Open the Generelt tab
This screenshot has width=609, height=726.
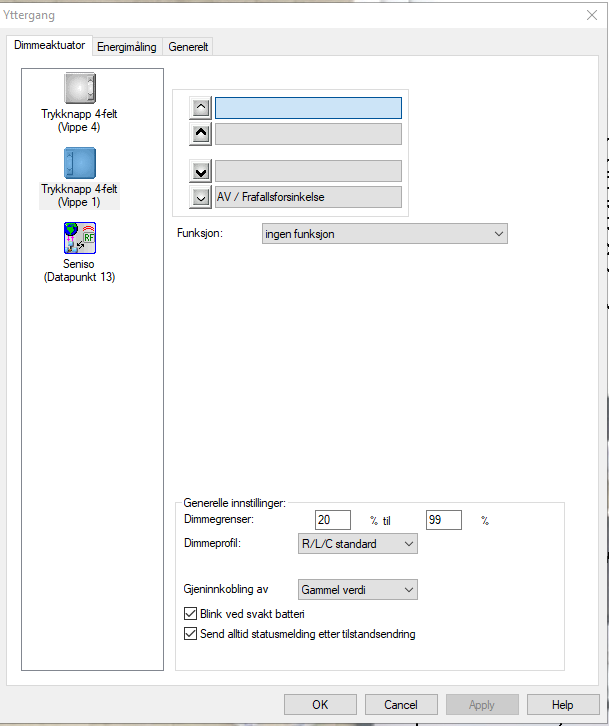coord(189,47)
